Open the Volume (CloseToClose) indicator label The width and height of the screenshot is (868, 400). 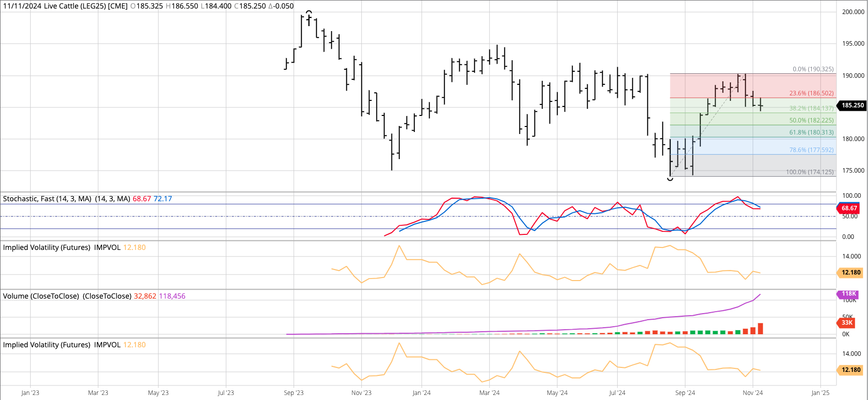tap(41, 296)
